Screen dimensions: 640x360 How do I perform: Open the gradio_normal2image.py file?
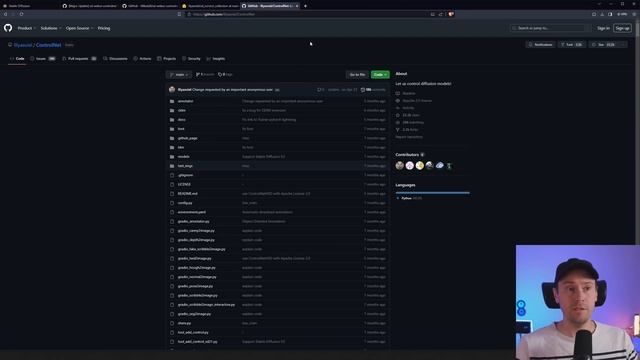click(x=197, y=277)
